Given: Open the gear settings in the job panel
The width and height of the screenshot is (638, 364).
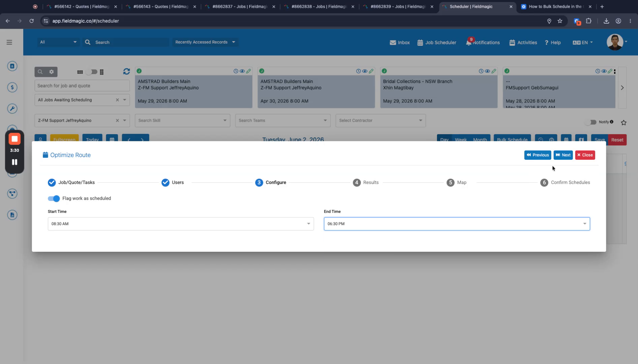Looking at the screenshot, I should [52, 72].
